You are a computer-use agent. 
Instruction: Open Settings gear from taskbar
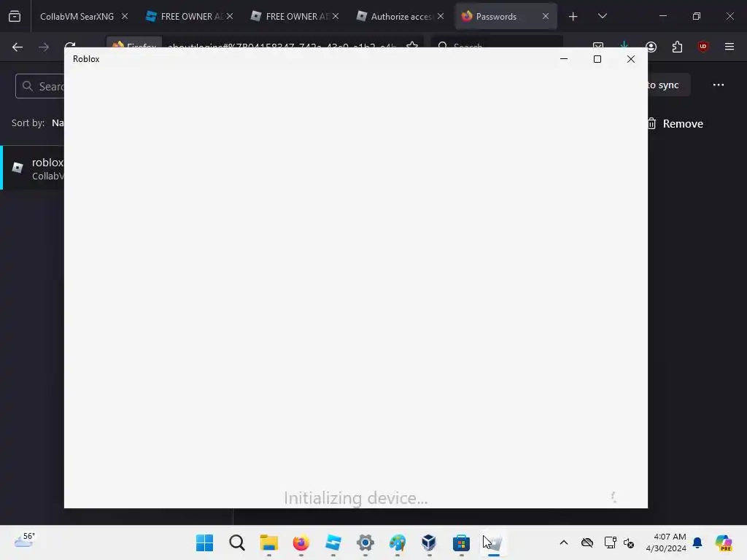click(365, 542)
